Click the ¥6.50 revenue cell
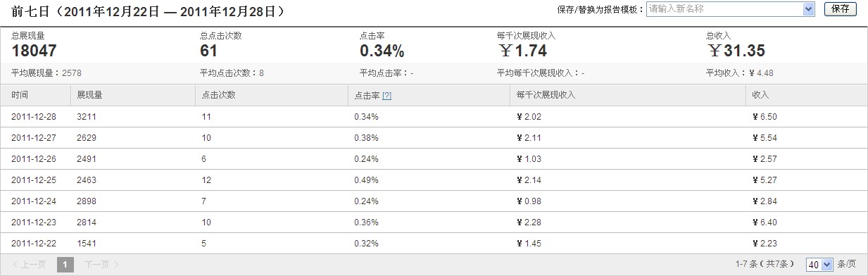This screenshot has width=868, height=276. pos(765,117)
